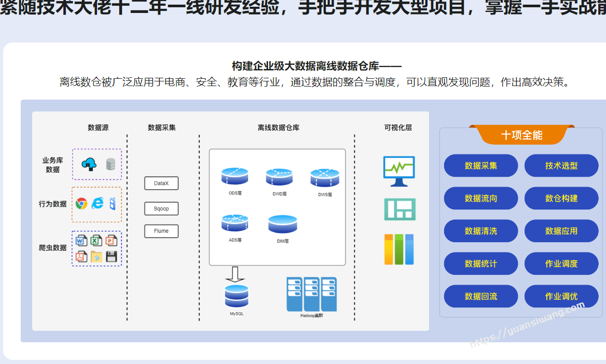This screenshot has width=606, height=364.
Task: Select the 数据统计 button
Action: pos(481,263)
